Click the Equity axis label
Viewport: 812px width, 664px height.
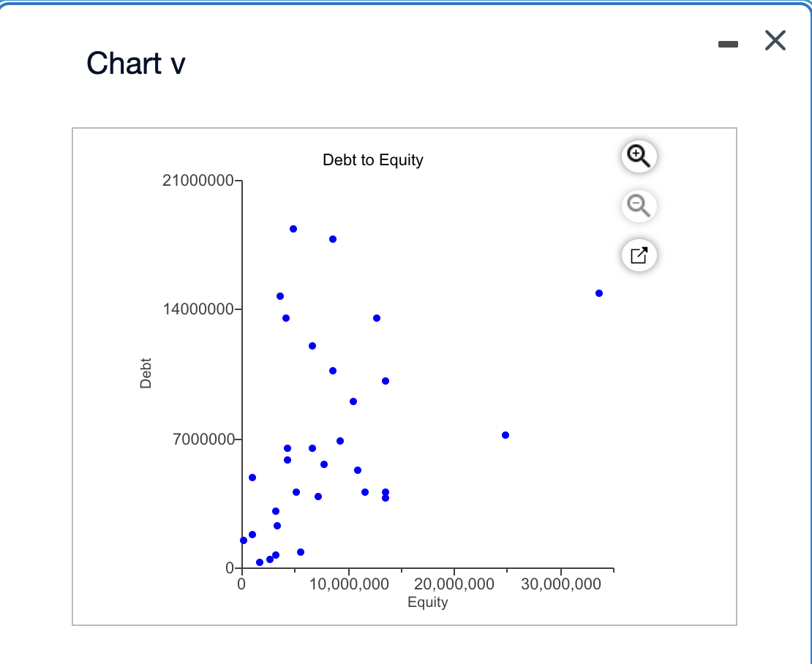point(428,602)
